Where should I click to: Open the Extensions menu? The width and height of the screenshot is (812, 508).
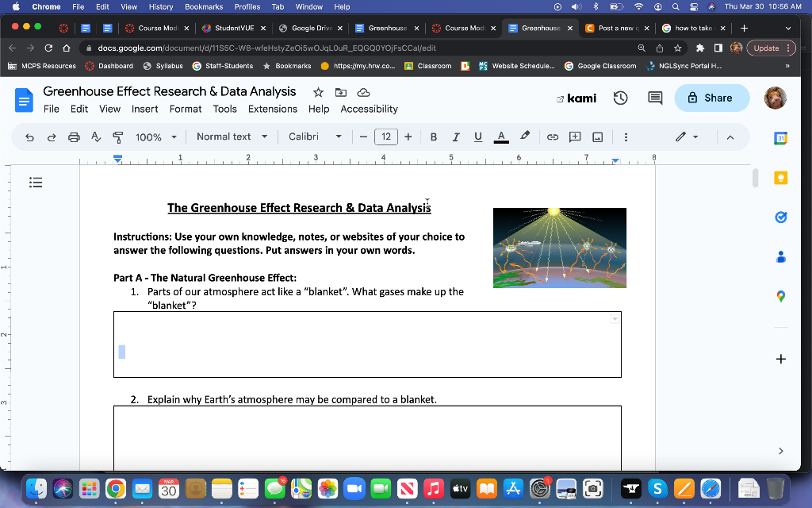[x=273, y=109]
